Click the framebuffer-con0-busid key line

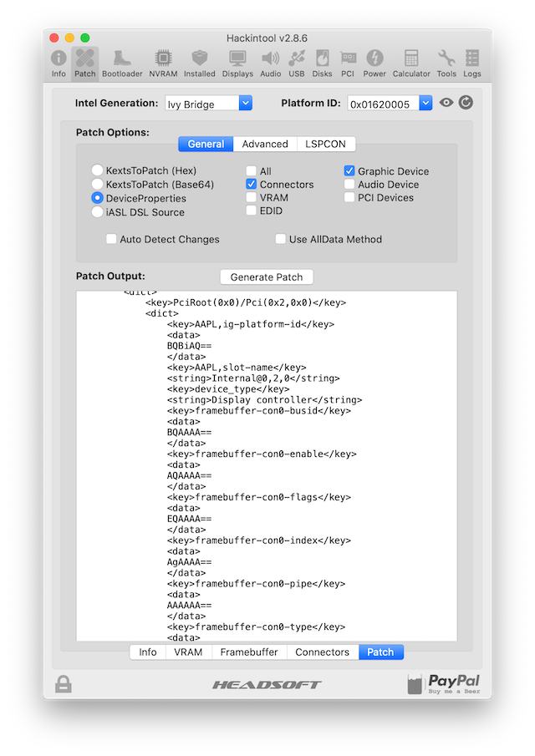pyautogui.click(x=259, y=410)
